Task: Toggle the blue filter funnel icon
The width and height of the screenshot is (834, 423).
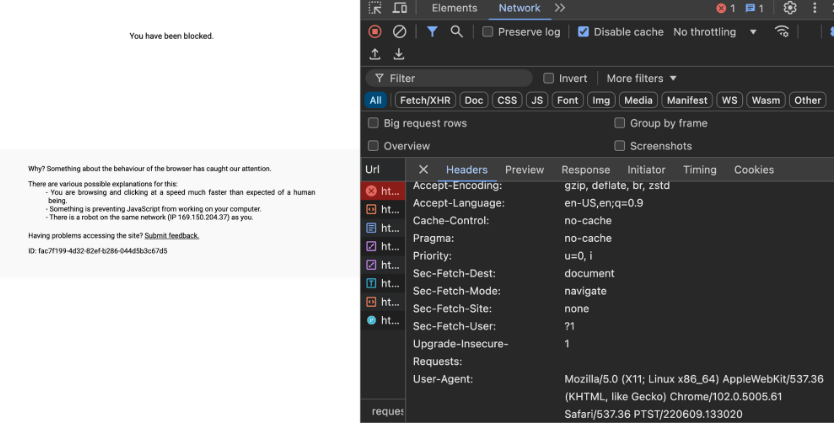Action: tap(432, 32)
